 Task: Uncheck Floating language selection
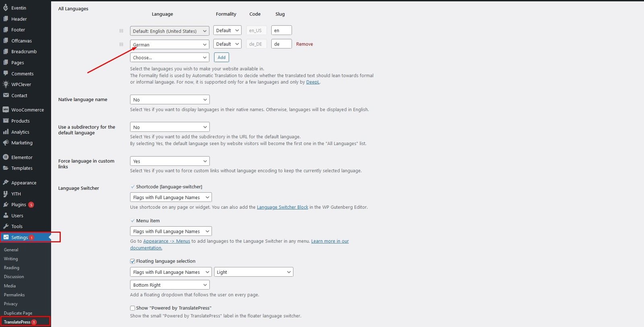tap(132, 261)
